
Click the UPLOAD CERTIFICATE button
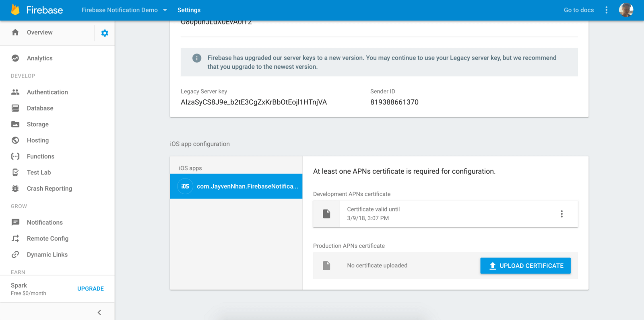click(x=525, y=266)
